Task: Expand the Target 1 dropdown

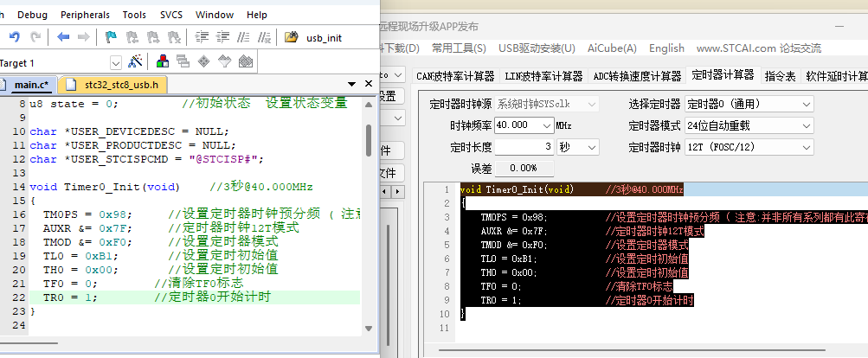Action: pyautogui.click(x=116, y=63)
